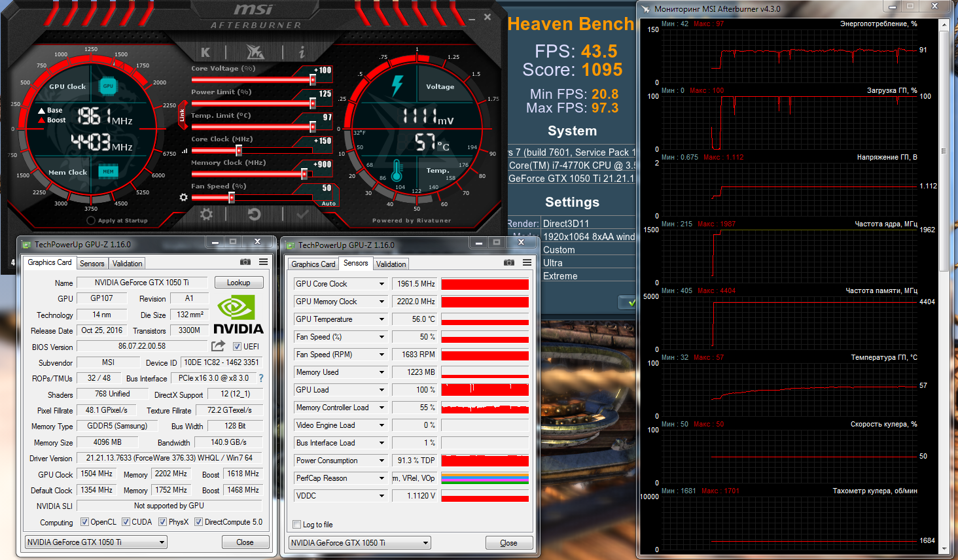The width and height of the screenshot is (958, 560).
Task: Click the GPU chip icon on the clock gauge
Action: click(108, 86)
